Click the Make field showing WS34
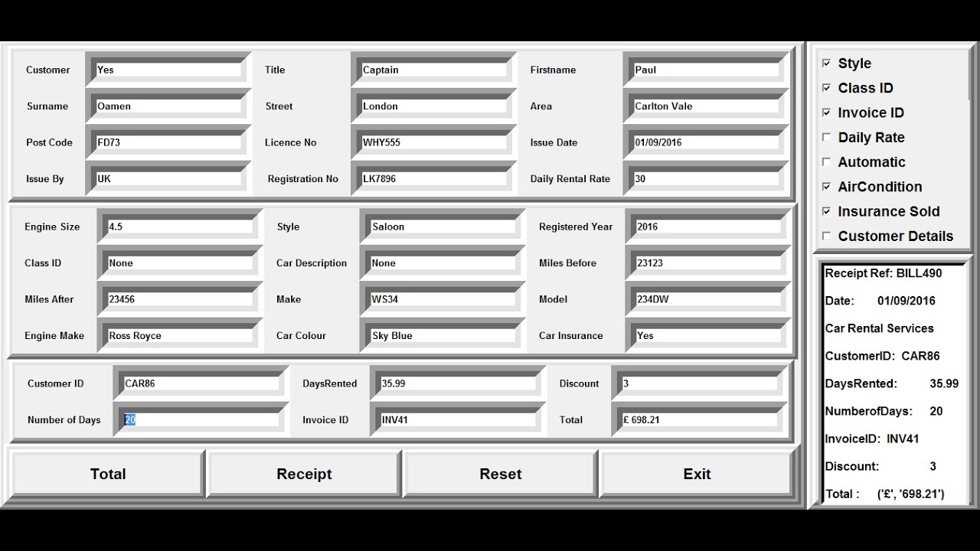The width and height of the screenshot is (980, 551). pyautogui.click(x=443, y=299)
